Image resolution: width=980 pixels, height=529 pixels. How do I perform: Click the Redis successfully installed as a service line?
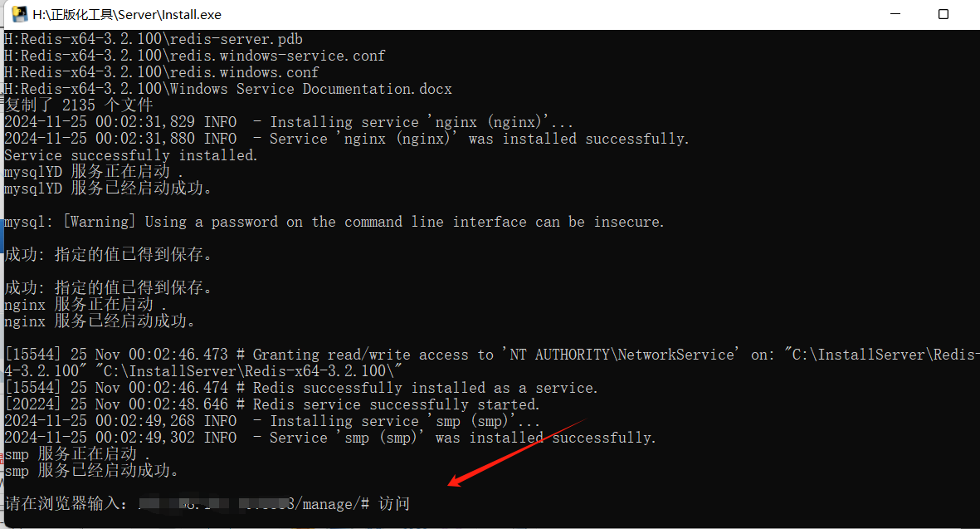point(301,388)
